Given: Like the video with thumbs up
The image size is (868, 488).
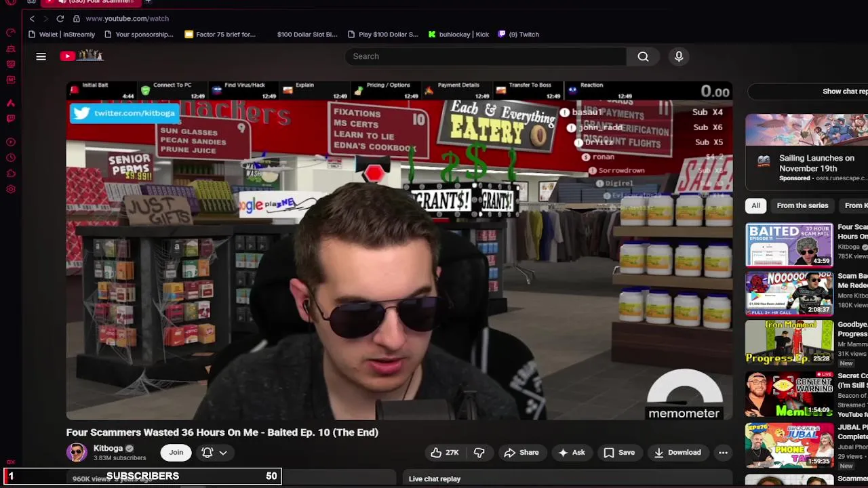Looking at the screenshot, I should (x=444, y=453).
